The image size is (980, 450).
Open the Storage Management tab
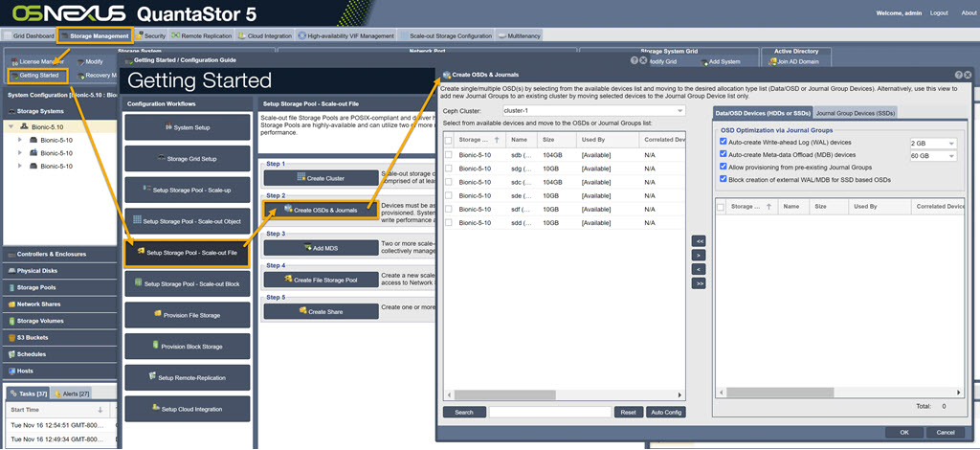click(x=95, y=35)
